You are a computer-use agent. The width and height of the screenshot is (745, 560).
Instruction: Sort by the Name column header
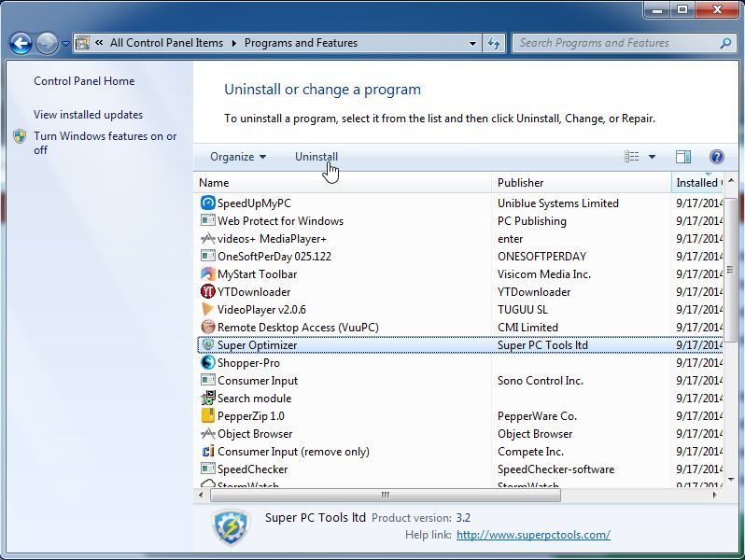[x=342, y=183]
